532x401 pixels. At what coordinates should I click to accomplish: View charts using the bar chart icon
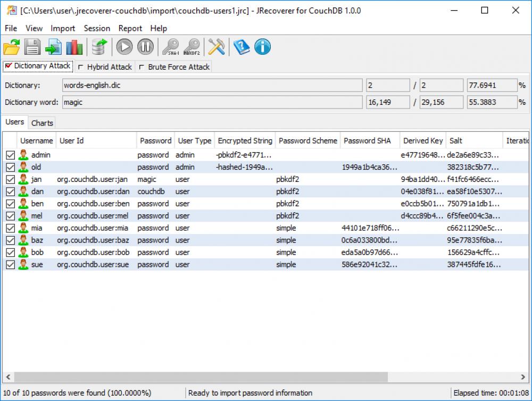tap(74, 47)
